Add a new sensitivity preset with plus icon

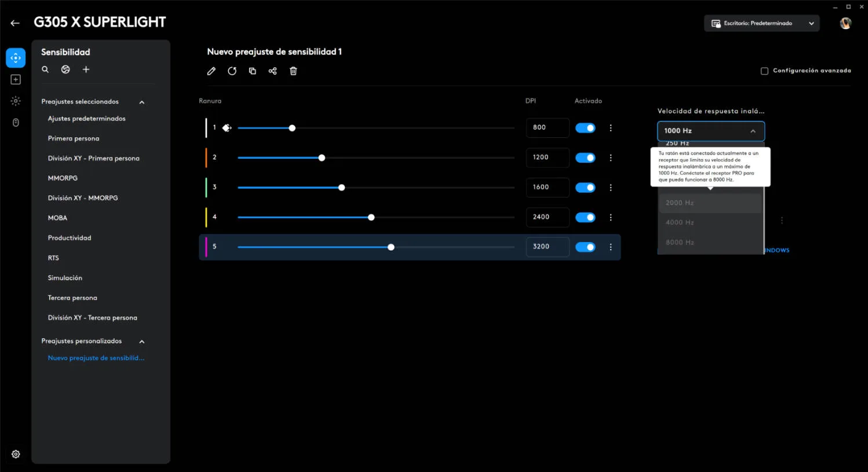point(86,69)
